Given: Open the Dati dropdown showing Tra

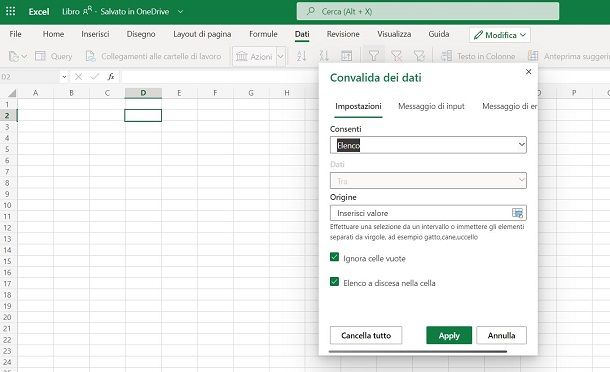Looking at the screenshot, I should click(x=428, y=181).
